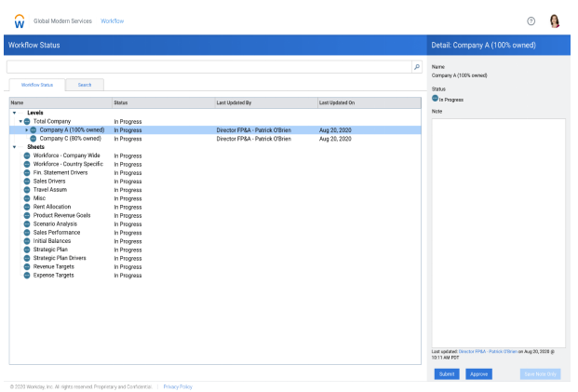This screenshot has width=578, height=392.
Task: Sort by Last Updated On column header
Action: pos(370,102)
